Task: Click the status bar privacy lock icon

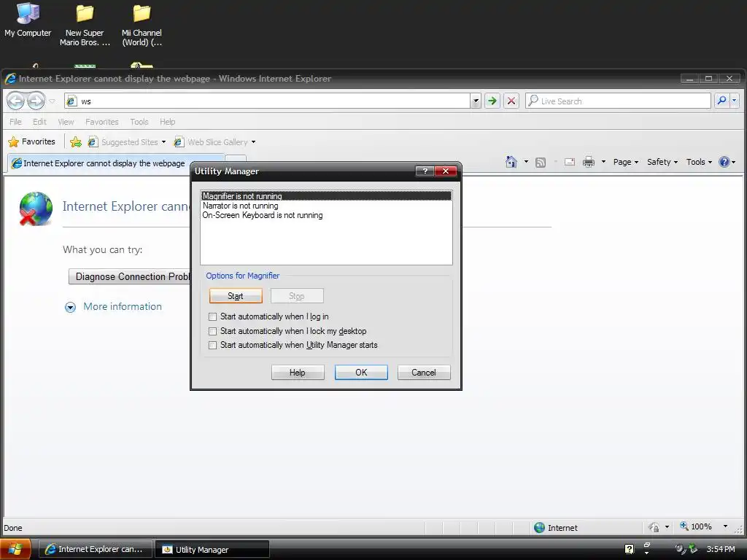Action: pos(654,527)
